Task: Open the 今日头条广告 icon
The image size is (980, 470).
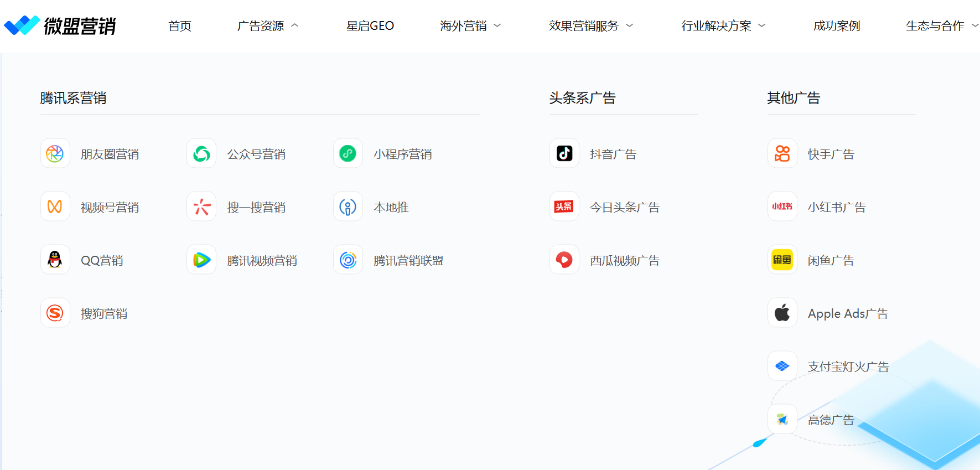Action: [564, 206]
